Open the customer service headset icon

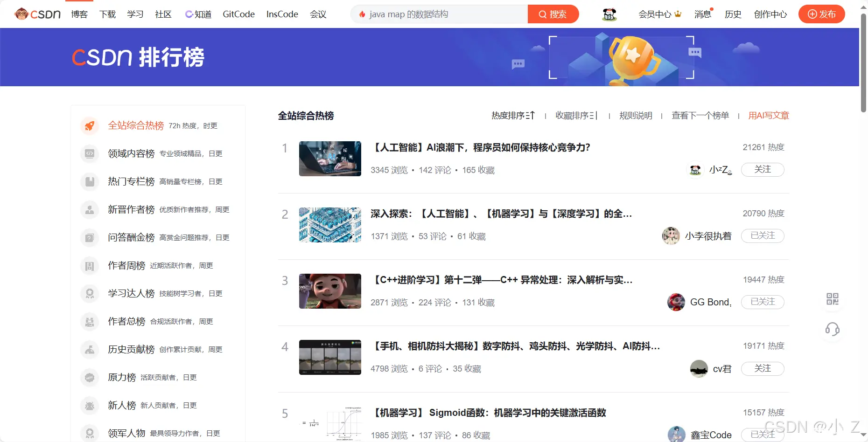[833, 329]
